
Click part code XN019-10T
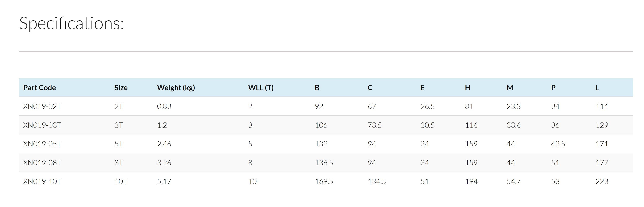pyautogui.click(x=42, y=182)
